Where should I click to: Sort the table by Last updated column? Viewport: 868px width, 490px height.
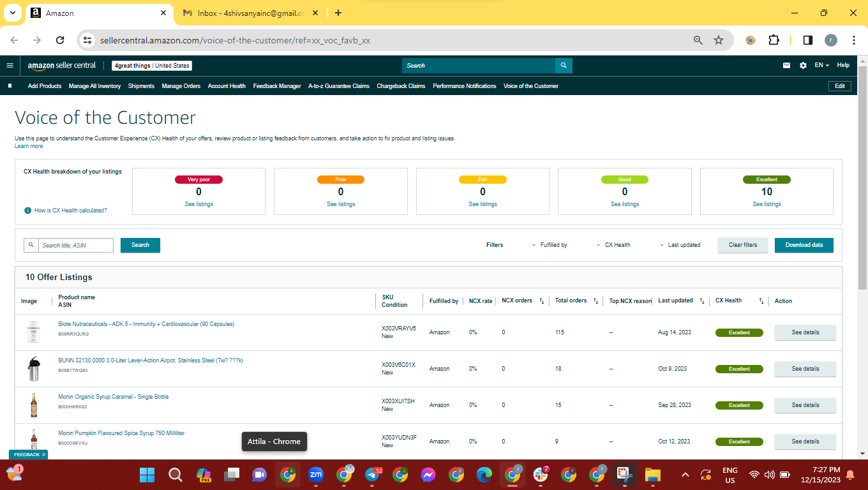[701, 301]
